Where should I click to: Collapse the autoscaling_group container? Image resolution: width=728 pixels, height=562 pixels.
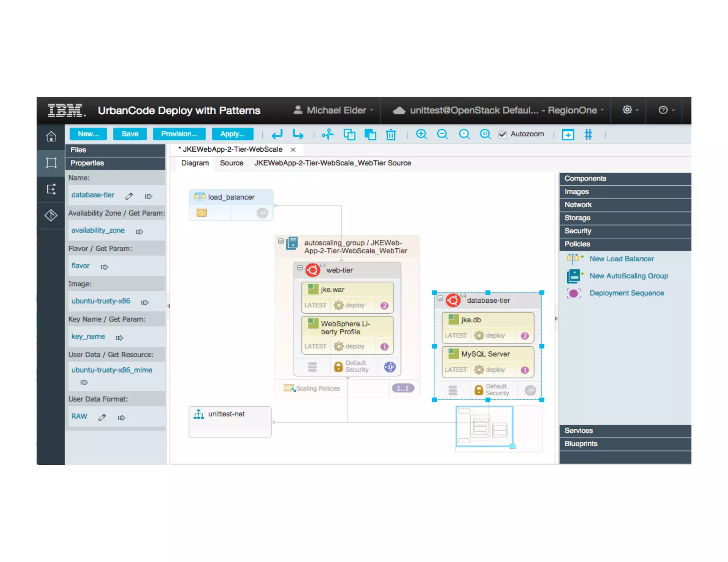281,241
